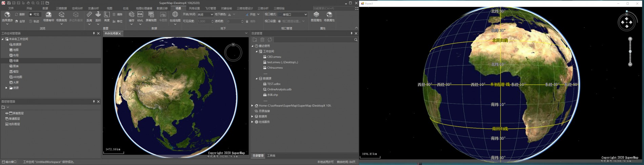
Task: Select CBD.smwu in recent workspaces
Action: point(274,57)
